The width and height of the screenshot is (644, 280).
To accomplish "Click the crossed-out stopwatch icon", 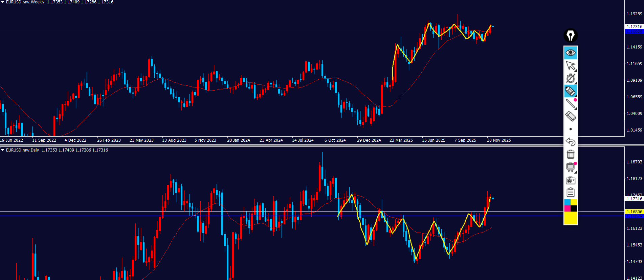I will click(x=571, y=78).
